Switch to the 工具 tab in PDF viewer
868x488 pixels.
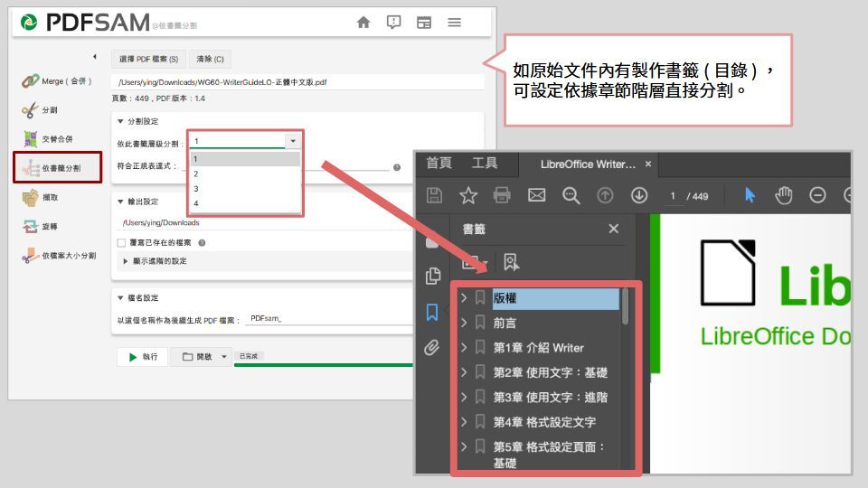point(485,164)
